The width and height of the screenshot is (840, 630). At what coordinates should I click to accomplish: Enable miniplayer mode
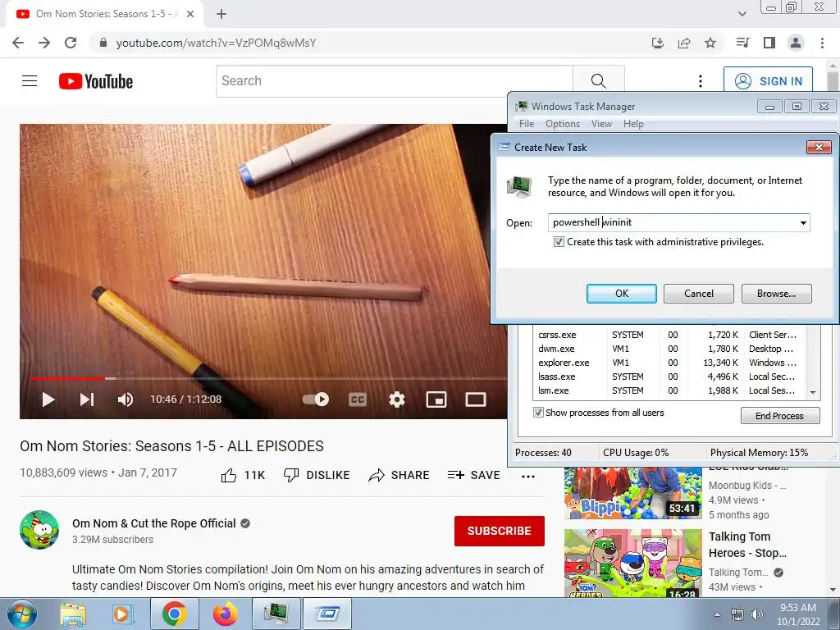[436, 399]
